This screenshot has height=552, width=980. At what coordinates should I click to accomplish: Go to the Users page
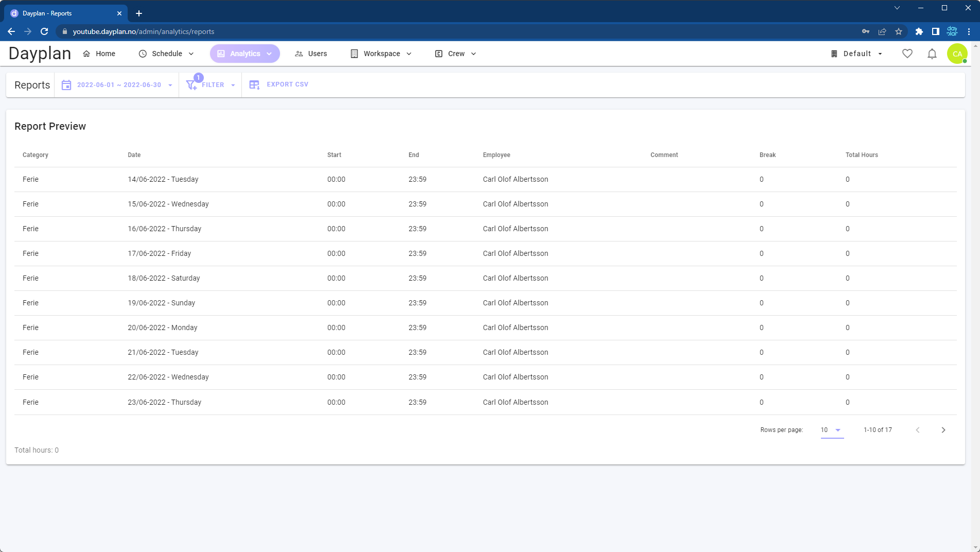(x=311, y=54)
